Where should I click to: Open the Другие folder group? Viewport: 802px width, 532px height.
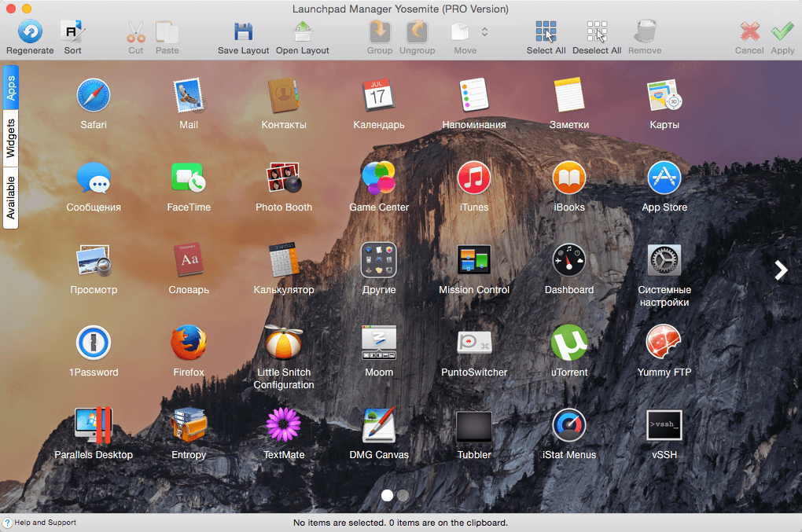coord(379,260)
